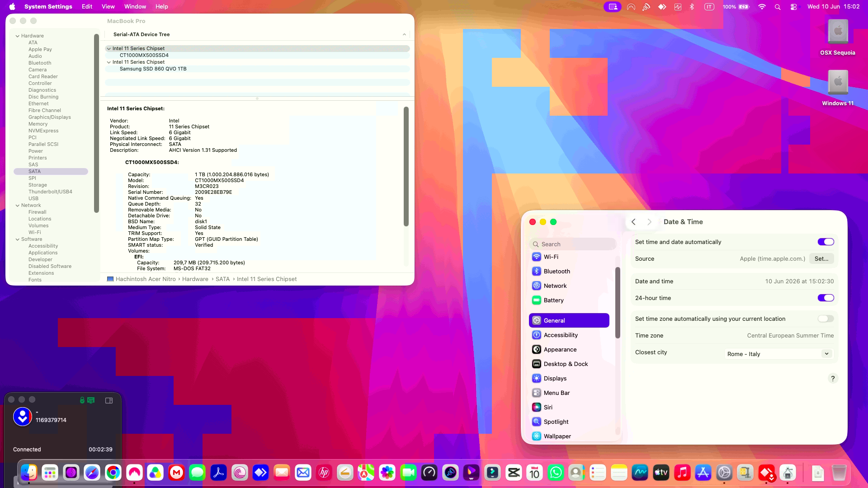
Task: Click the SATA details pane scrollbar
Action: (406, 166)
